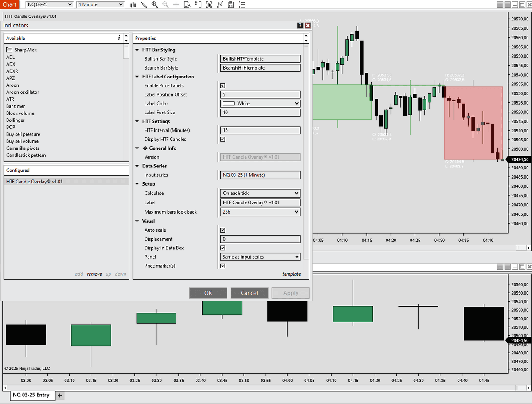Open the Label Color White swatch selector
Screen dimensions: 532x404
pyautogui.click(x=260, y=104)
